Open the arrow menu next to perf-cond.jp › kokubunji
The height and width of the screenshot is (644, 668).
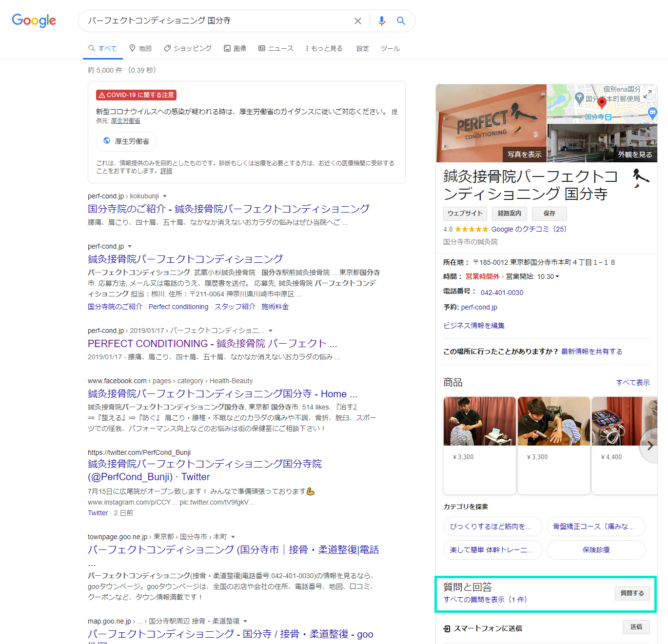point(165,196)
